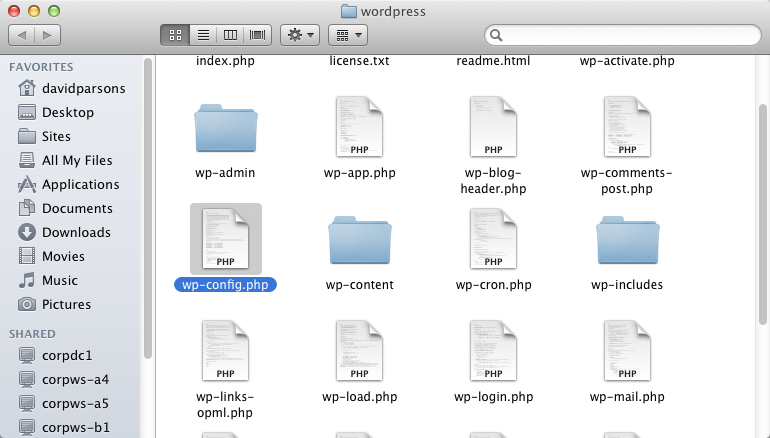
Task: Select the wp-includes folder icon
Action: (x=627, y=240)
